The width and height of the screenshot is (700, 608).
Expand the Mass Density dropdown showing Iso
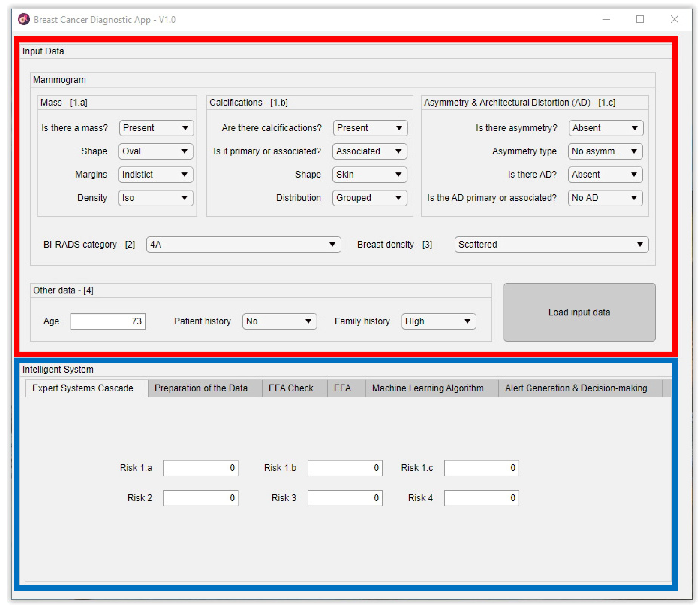155,198
